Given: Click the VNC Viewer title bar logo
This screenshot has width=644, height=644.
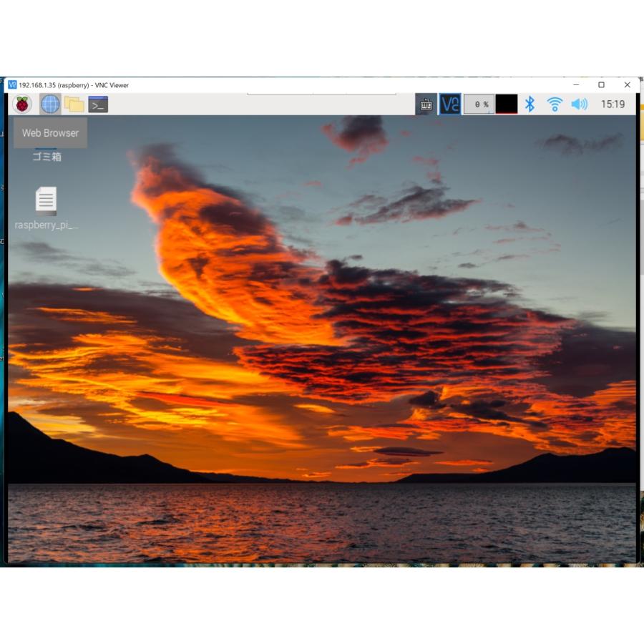Looking at the screenshot, I should click(x=12, y=84).
